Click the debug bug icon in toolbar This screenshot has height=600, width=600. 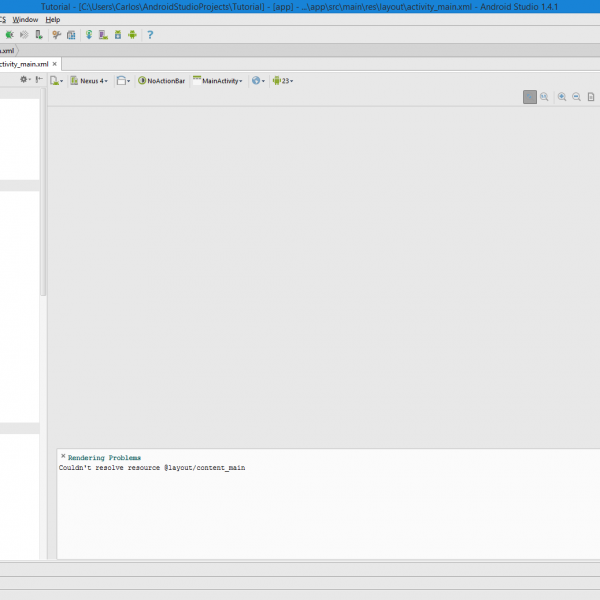coord(9,34)
